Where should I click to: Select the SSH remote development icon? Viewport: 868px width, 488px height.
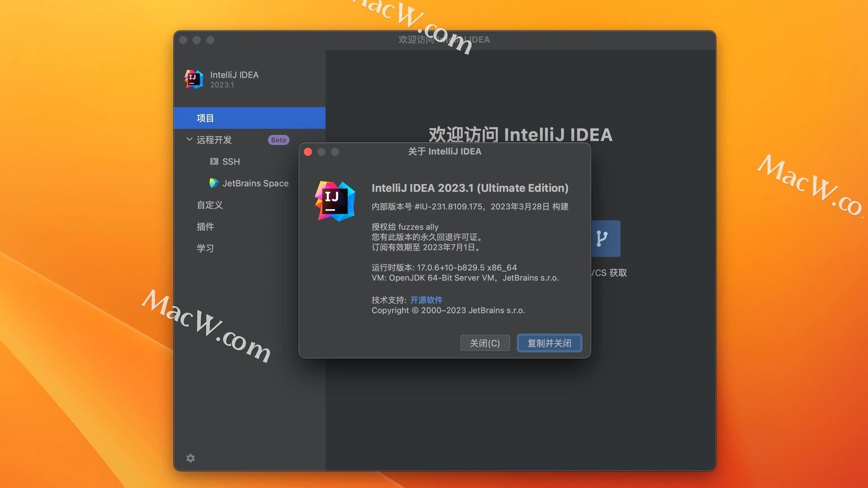click(214, 161)
